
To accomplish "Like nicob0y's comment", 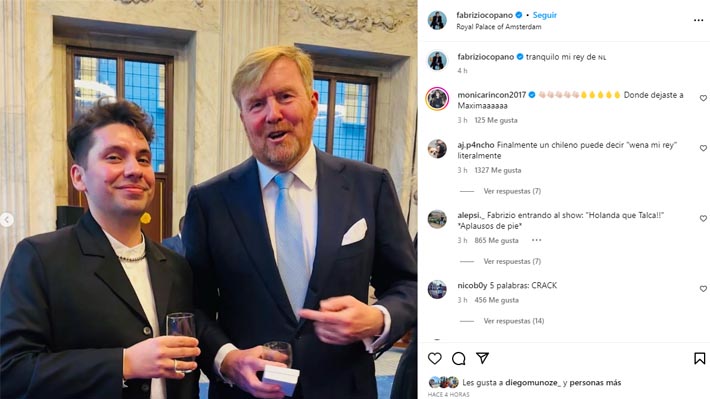I will pos(703,288).
